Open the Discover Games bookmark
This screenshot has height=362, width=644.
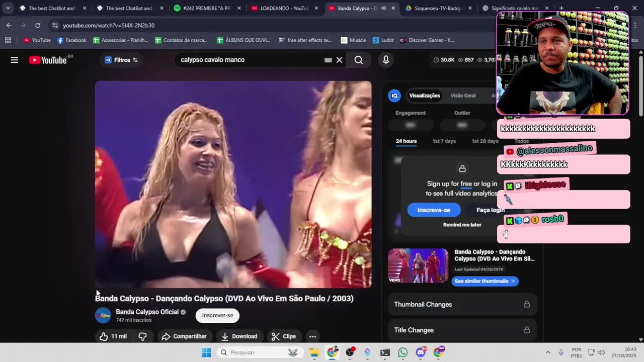point(427,40)
